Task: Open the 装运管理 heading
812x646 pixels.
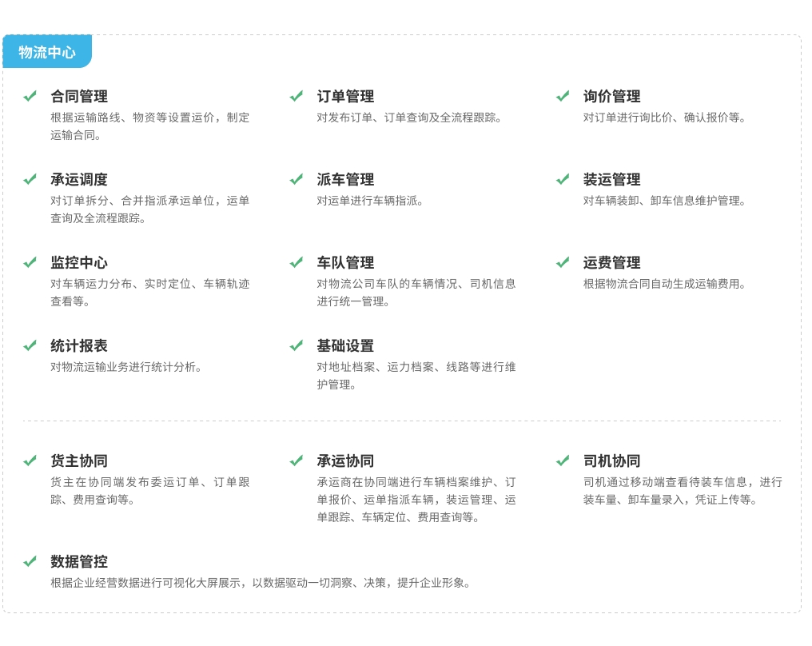Action: [611, 179]
